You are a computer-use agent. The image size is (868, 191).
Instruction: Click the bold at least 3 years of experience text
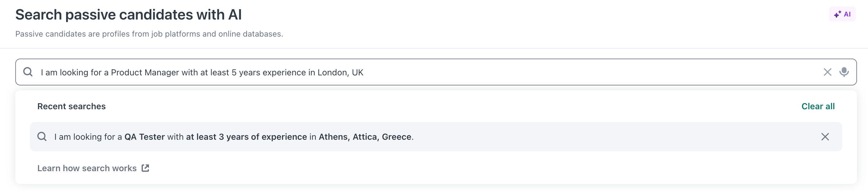pyautogui.click(x=246, y=137)
